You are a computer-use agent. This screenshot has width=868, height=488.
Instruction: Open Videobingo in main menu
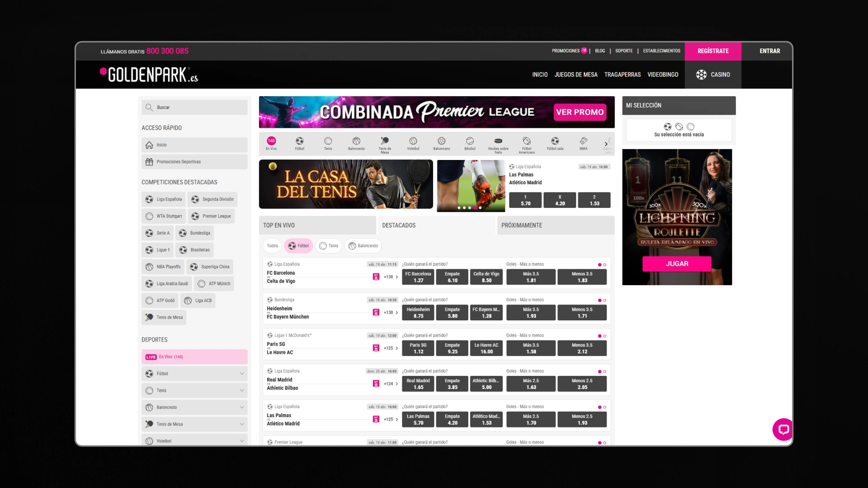(x=663, y=75)
